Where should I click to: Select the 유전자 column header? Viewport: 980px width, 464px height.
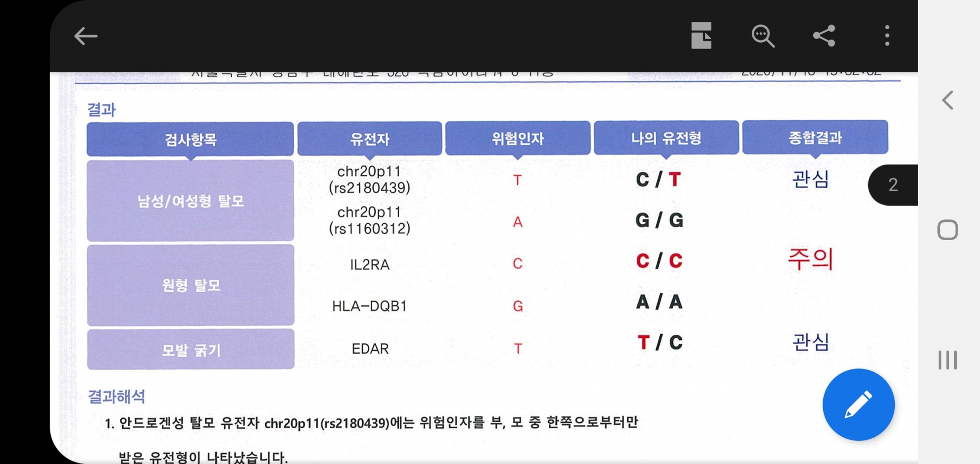point(369,139)
